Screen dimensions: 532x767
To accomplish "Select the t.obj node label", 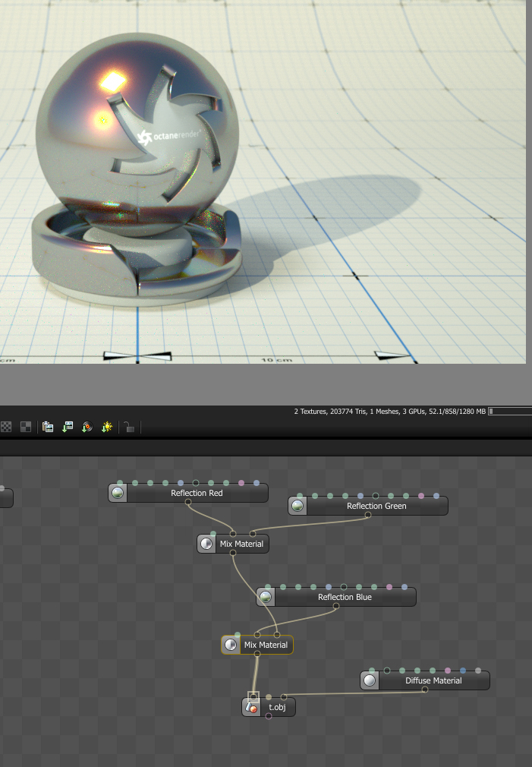I will (x=277, y=707).
